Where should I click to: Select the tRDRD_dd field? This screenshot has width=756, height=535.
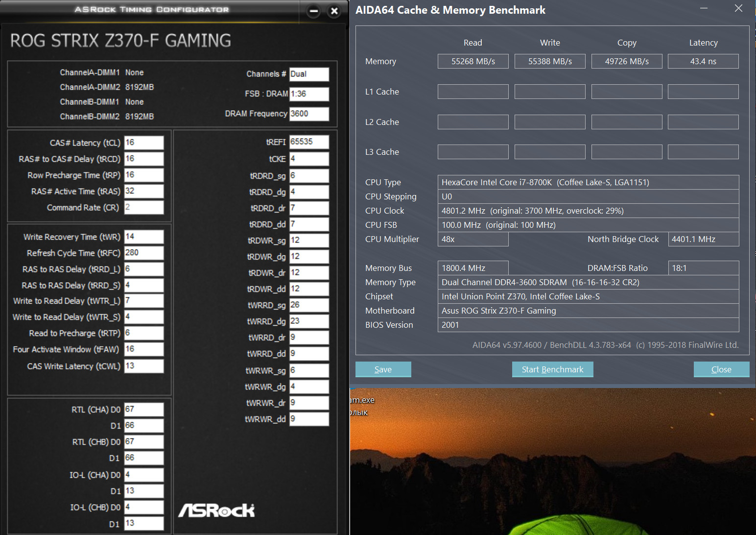[x=309, y=224]
